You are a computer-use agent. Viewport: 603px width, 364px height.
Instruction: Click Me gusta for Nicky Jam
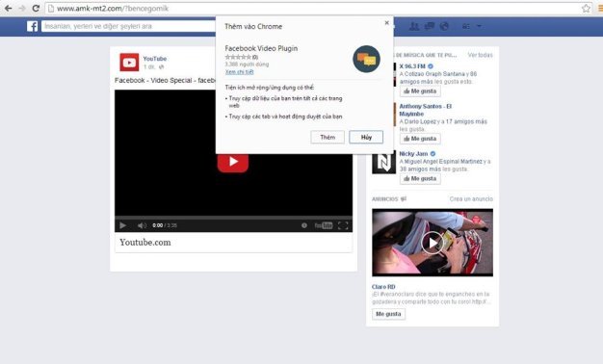(420, 179)
